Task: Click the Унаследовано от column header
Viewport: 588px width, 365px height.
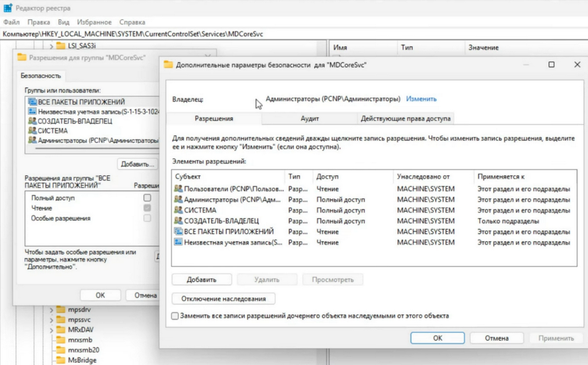Action: 423,176
